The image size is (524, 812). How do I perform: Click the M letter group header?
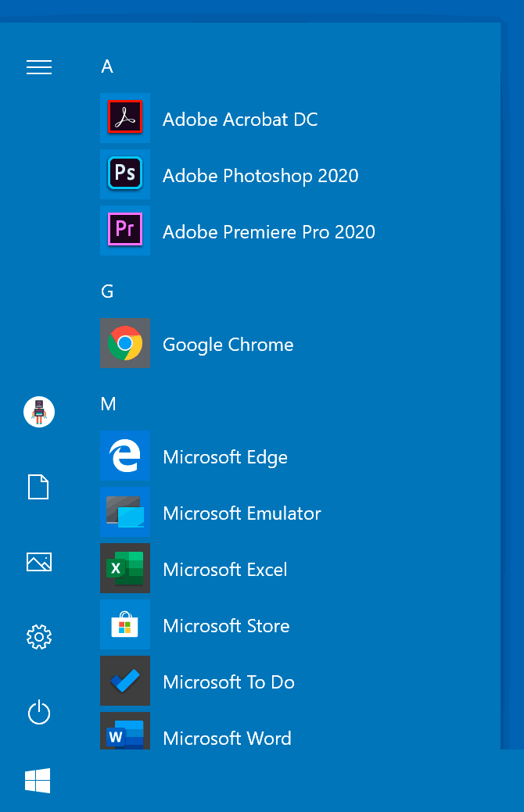point(109,404)
